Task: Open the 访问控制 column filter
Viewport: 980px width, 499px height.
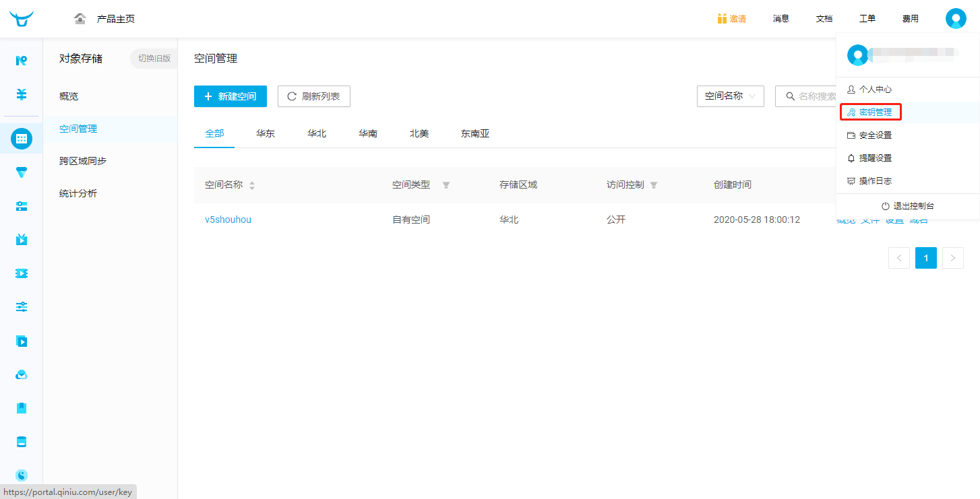Action: coord(653,185)
